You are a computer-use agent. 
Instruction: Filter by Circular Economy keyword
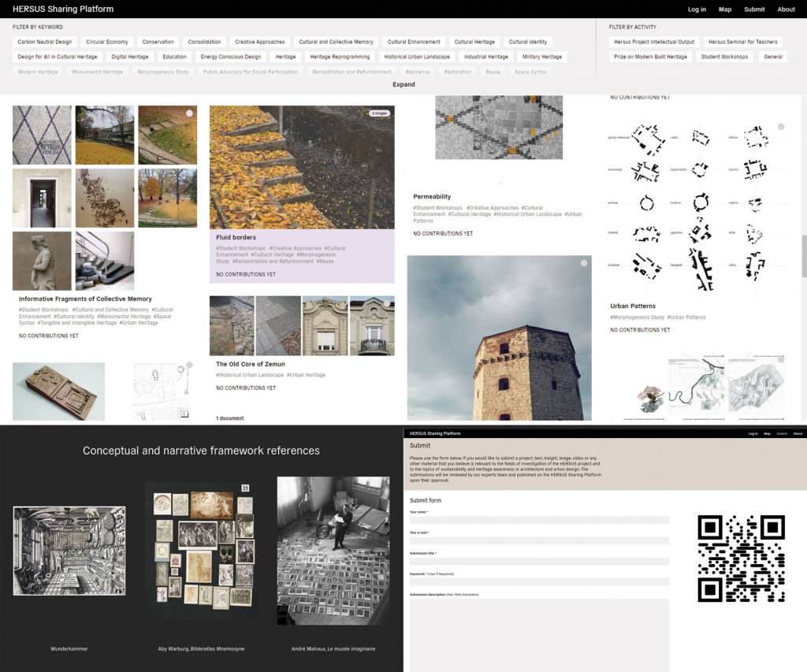click(x=107, y=42)
